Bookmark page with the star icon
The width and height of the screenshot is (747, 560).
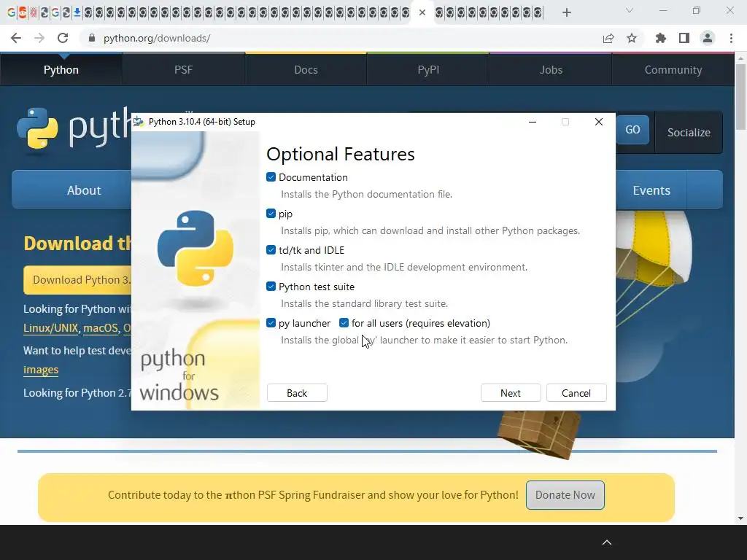pos(632,38)
